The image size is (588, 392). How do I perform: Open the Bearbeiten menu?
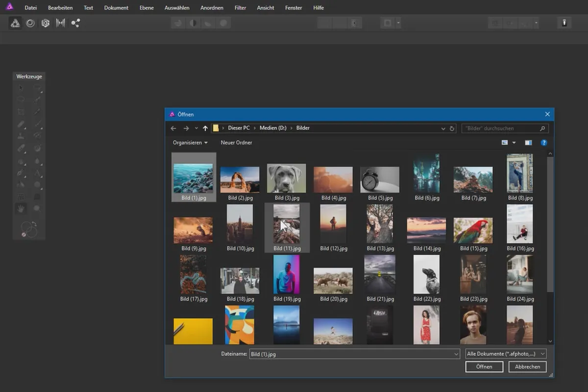(60, 8)
